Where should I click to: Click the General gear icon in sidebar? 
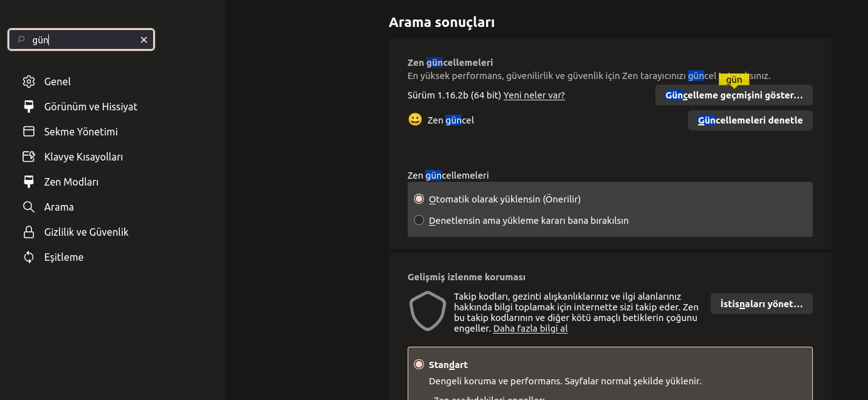pyautogui.click(x=28, y=82)
